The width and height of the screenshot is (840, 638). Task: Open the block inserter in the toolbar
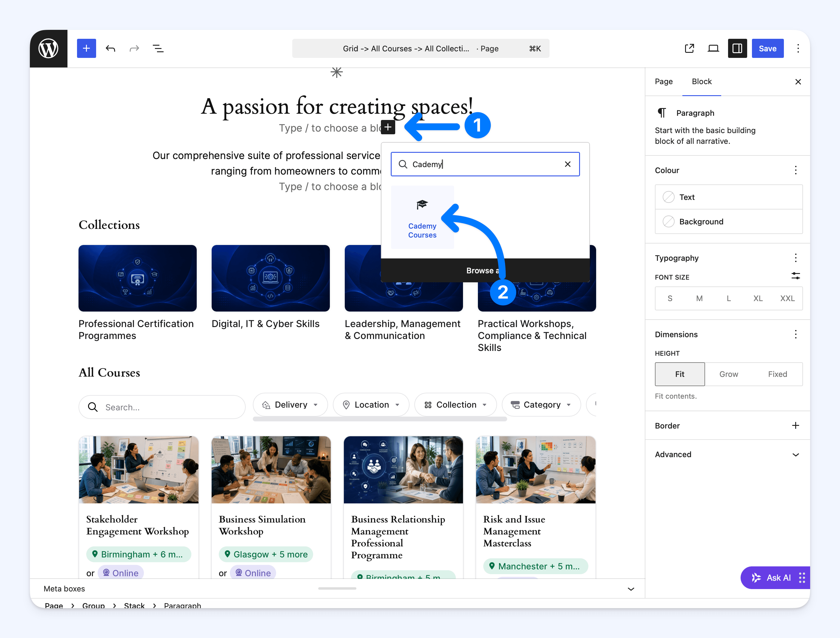[x=87, y=49]
